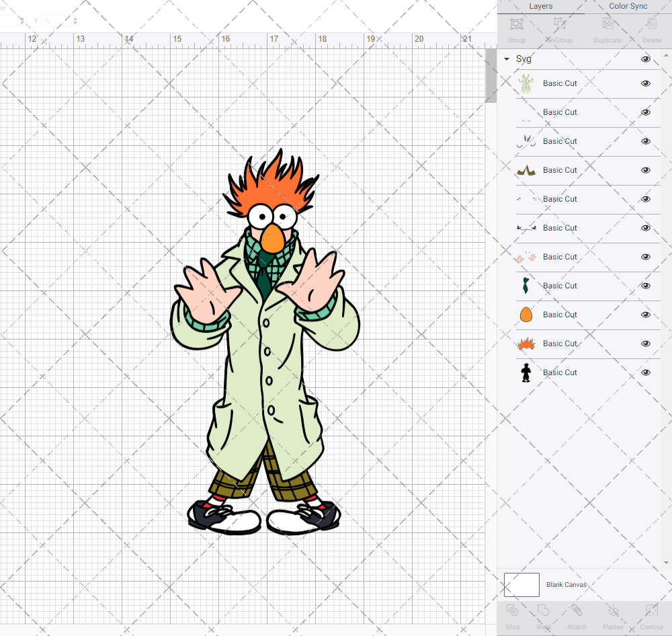
Task: Select the green coat layer thumbnail
Action: pos(526,83)
